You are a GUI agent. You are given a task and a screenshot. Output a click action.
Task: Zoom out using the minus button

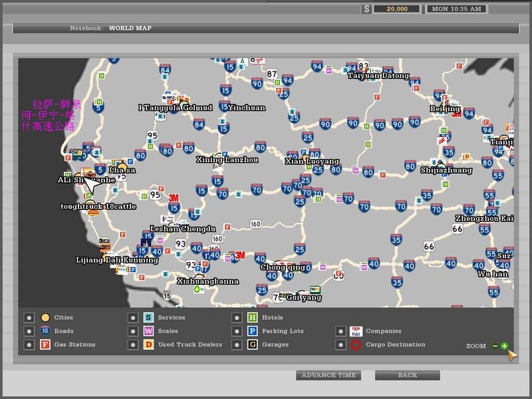(495, 346)
